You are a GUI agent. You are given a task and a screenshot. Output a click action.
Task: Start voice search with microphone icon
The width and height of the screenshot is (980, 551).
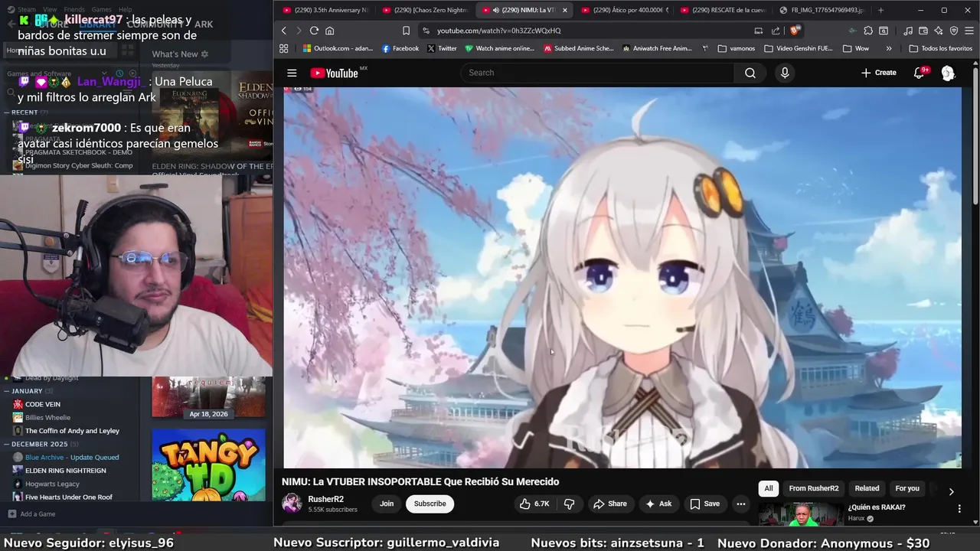click(x=784, y=73)
